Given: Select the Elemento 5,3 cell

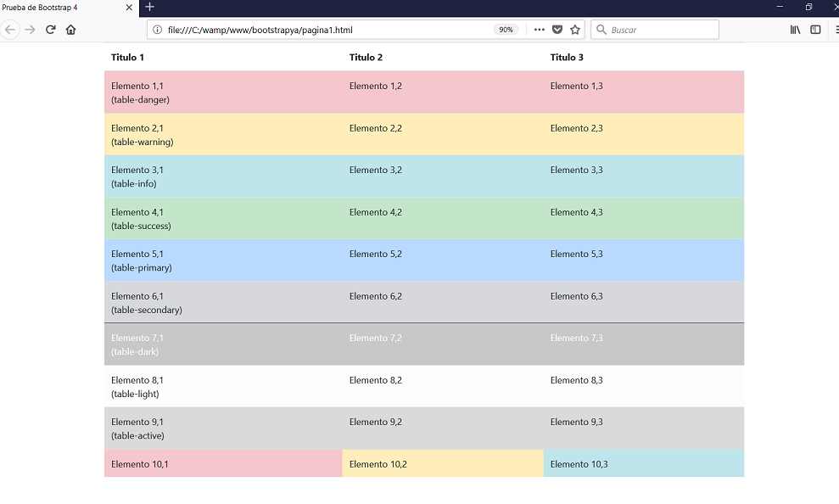Looking at the screenshot, I should click(x=644, y=260).
